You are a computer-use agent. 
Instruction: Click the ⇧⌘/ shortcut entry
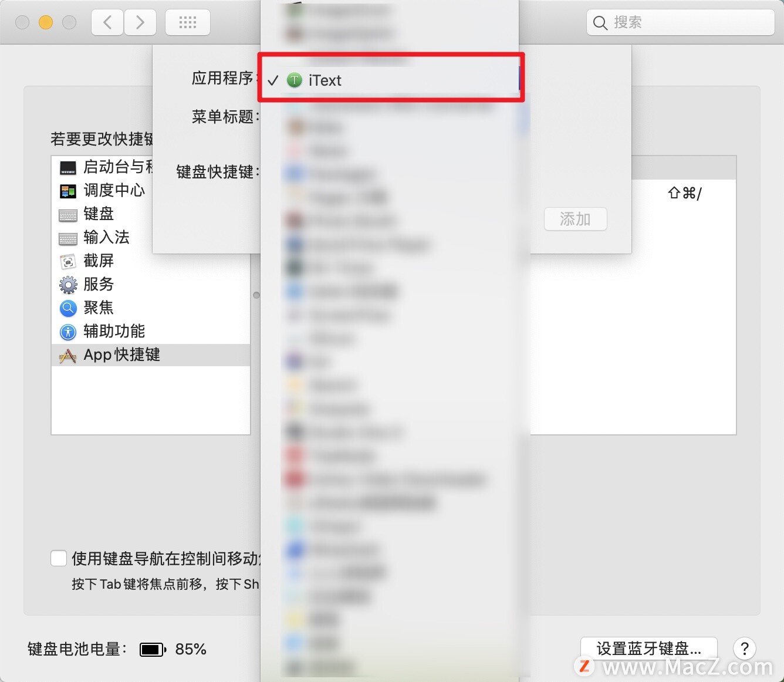pyautogui.click(x=684, y=193)
